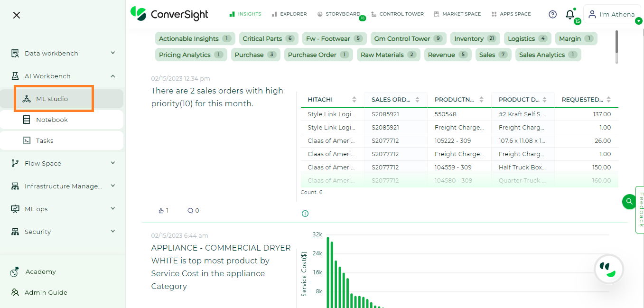Click the Data workbench icon
The image size is (644, 308).
[15, 53]
